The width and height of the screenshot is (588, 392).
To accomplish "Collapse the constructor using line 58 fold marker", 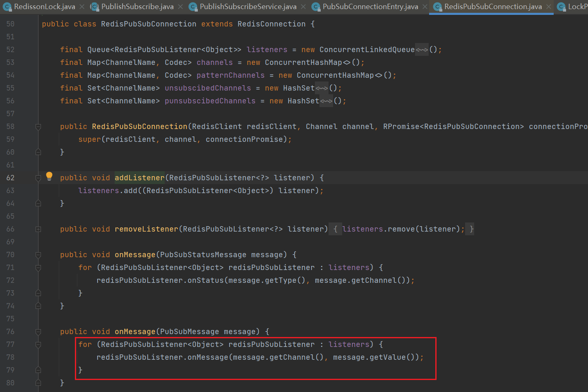I will pos(38,127).
